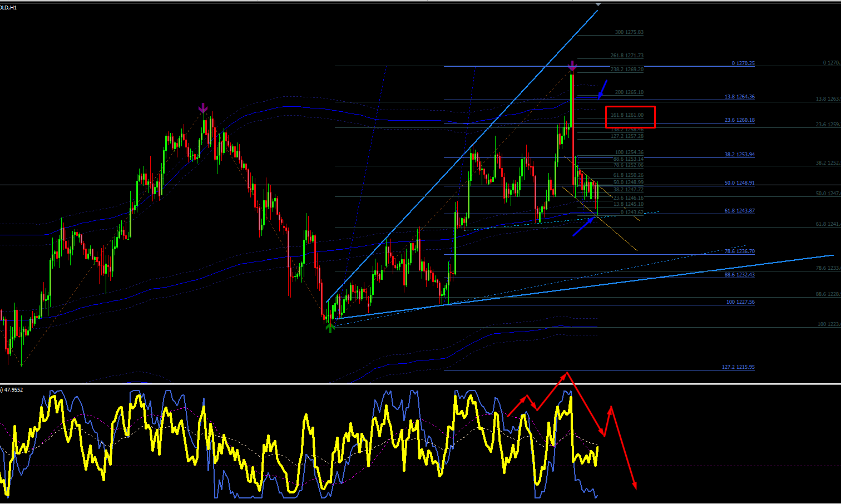Select the Fibonacci label 78.6 1252.06
Viewport: 841px width, 504px height.
[628, 165]
